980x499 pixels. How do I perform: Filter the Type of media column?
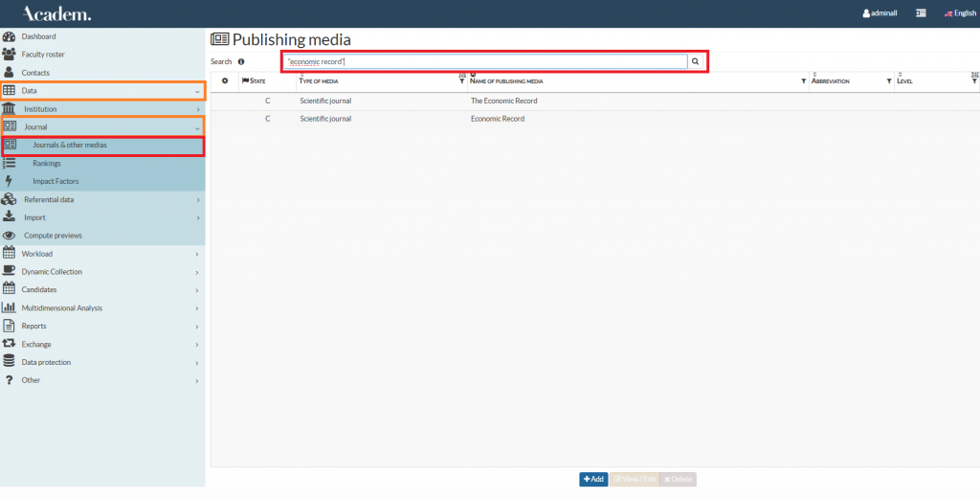(461, 81)
